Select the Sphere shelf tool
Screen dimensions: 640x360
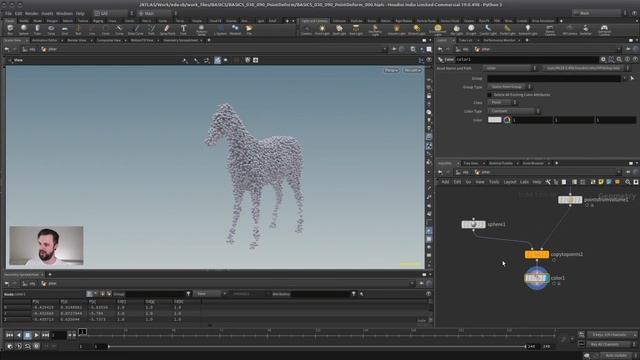click(24, 29)
